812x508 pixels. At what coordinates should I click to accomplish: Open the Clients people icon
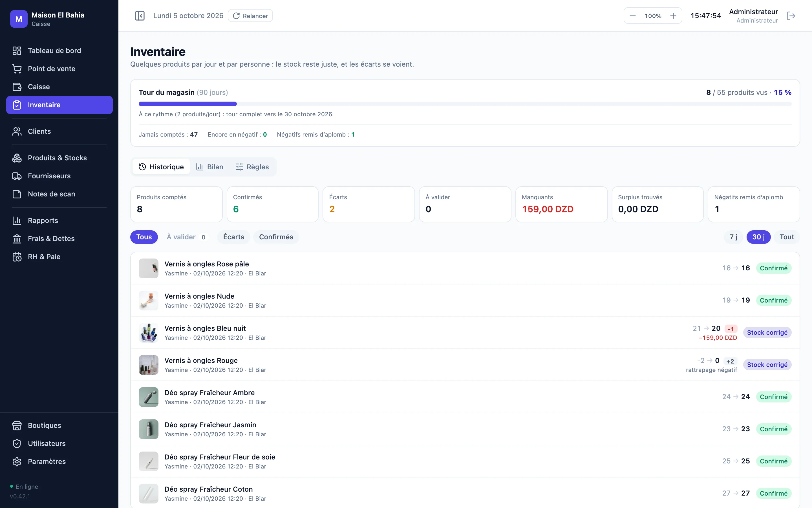[17, 131]
